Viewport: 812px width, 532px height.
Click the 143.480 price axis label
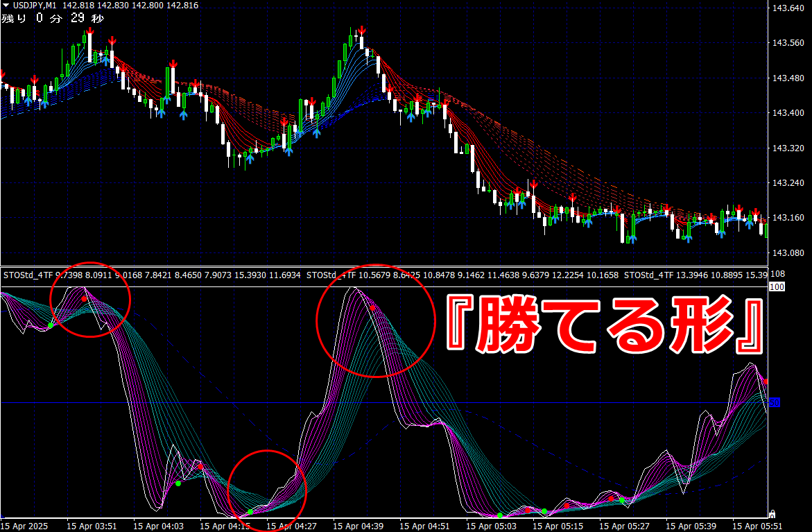(788, 78)
